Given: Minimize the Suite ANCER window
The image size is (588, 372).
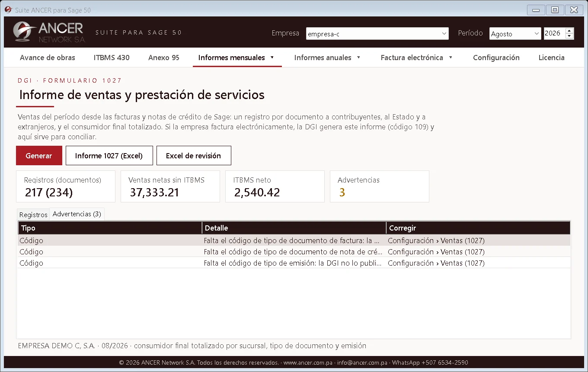Looking at the screenshot, I should tap(536, 10).
